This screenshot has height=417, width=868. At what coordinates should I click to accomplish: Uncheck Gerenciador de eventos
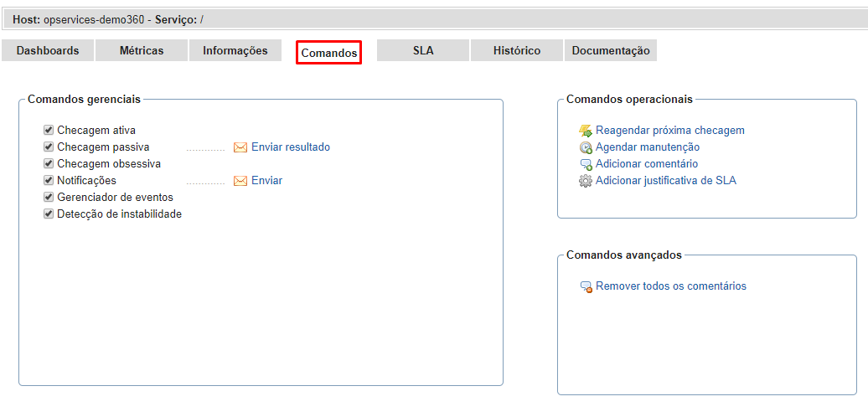(49, 198)
